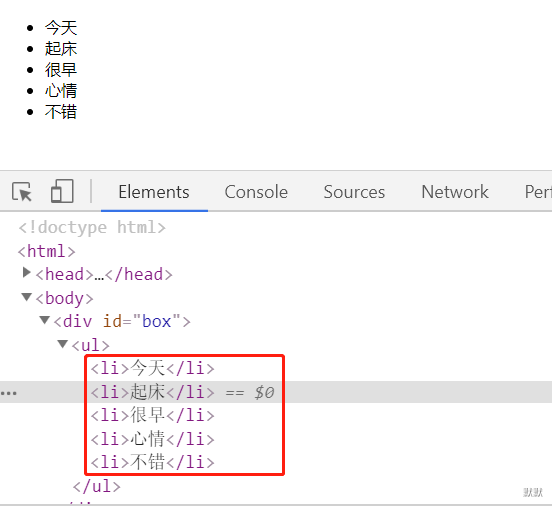Viewport: 552px width, 506px height.
Task: Expand the collapsed head node
Action: click(x=26, y=272)
